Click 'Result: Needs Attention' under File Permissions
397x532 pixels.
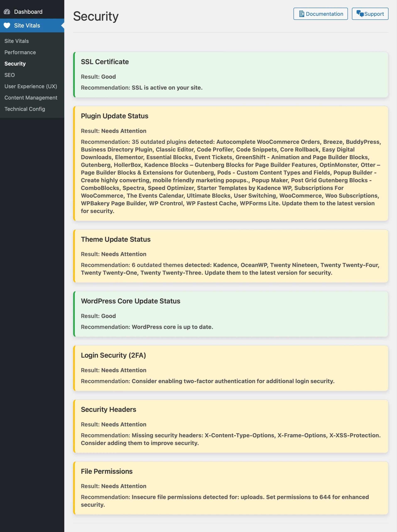click(x=114, y=486)
